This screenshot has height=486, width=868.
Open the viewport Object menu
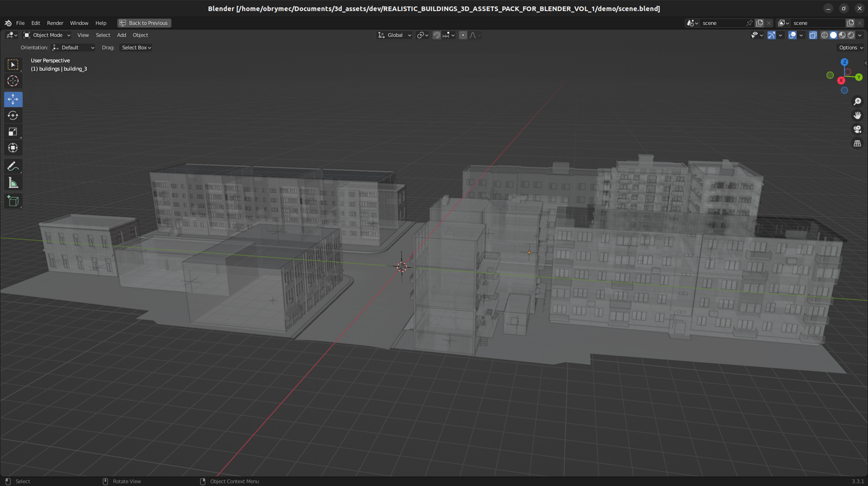(141, 35)
